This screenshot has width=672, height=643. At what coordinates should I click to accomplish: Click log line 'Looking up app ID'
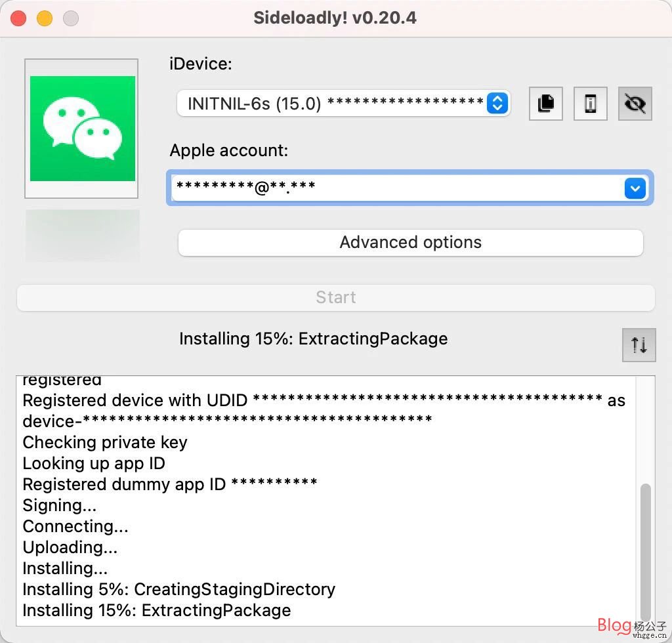[x=93, y=463]
